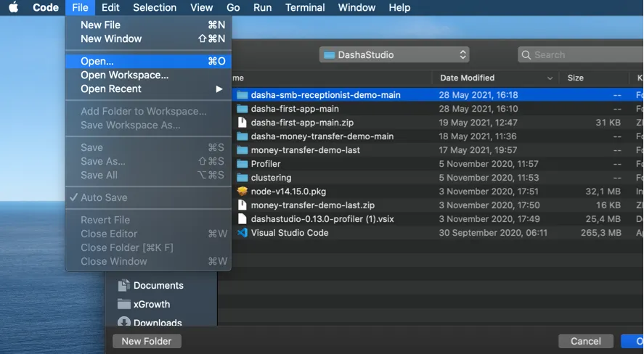The height and width of the screenshot is (354, 644).
Task: Expand the Open Recent submenu arrow
Action: pos(219,89)
